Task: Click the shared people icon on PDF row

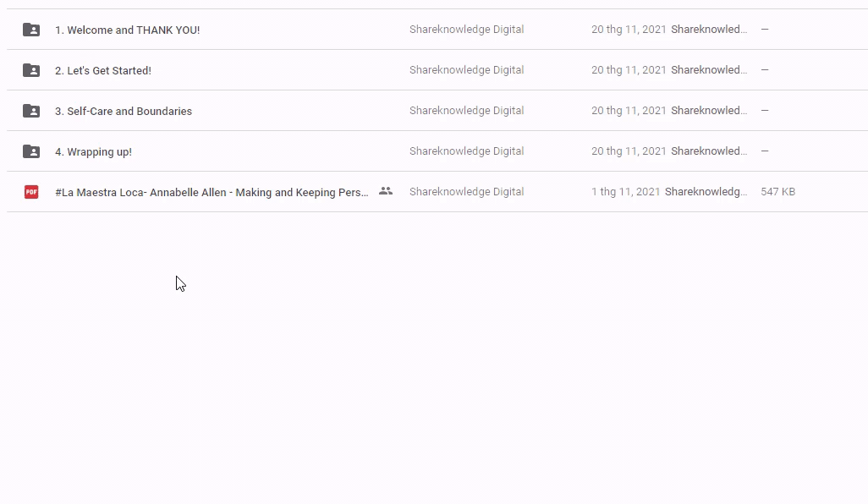Action: (x=386, y=191)
